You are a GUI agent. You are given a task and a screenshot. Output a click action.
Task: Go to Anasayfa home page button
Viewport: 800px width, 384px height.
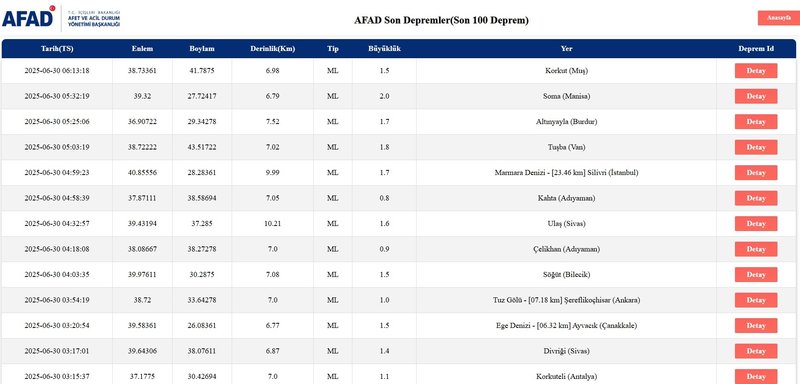pos(778,18)
